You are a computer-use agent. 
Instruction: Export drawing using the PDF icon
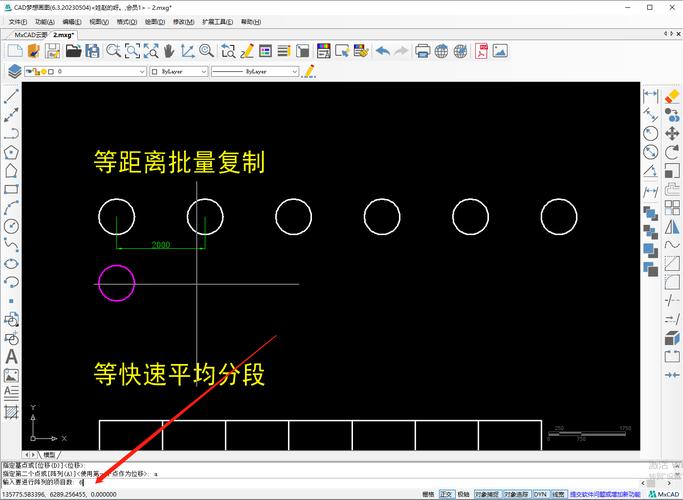pyautogui.click(x=481, y=50)
